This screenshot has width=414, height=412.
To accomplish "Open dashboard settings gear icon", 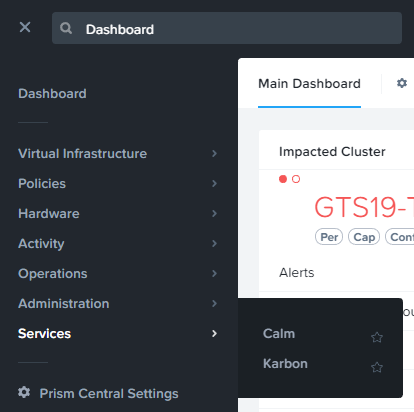I will point(402,83).
